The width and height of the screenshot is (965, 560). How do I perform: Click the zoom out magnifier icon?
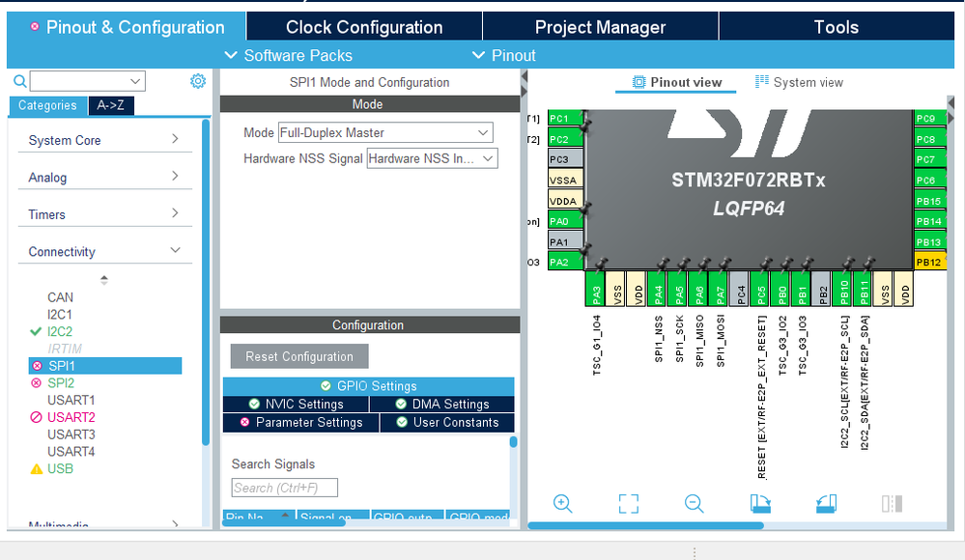pyautogui.click(x=694, y=503)
